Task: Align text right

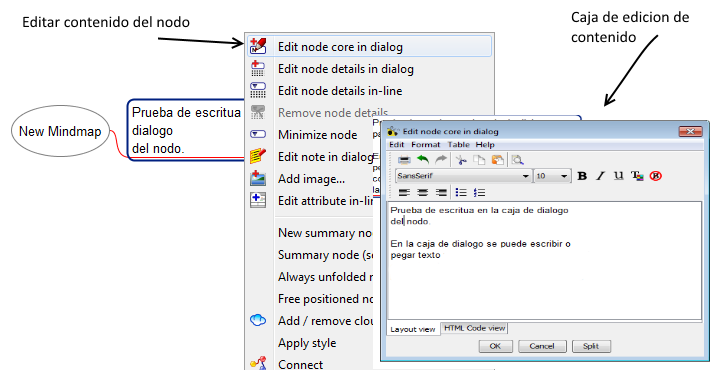Action: (441, 192)
